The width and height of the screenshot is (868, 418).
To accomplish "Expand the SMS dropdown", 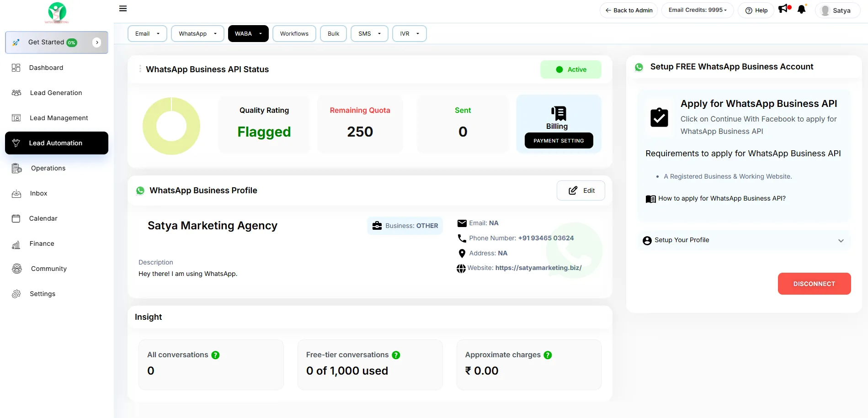I will [x=369, y=34].
